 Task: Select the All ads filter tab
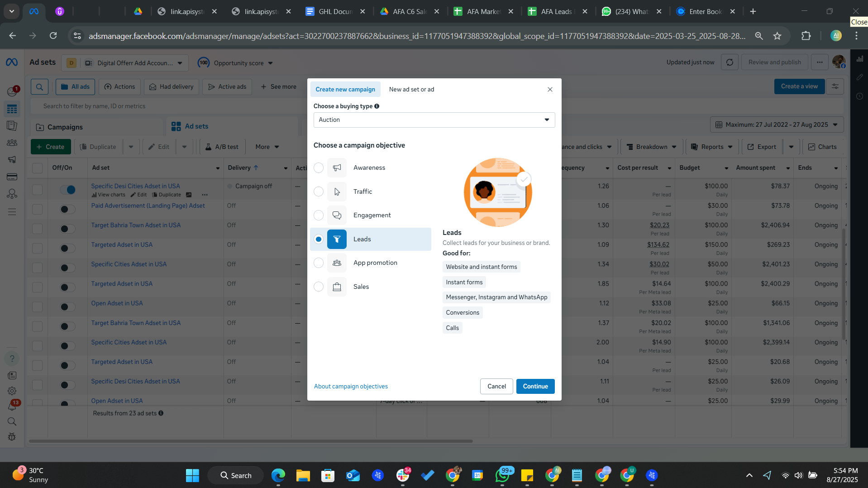(75, 87)
